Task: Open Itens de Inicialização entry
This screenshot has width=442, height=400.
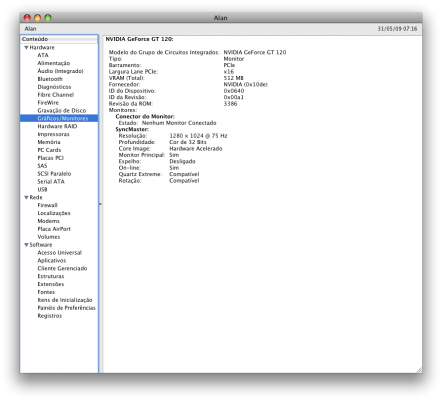Action: [x=65, y=300]
